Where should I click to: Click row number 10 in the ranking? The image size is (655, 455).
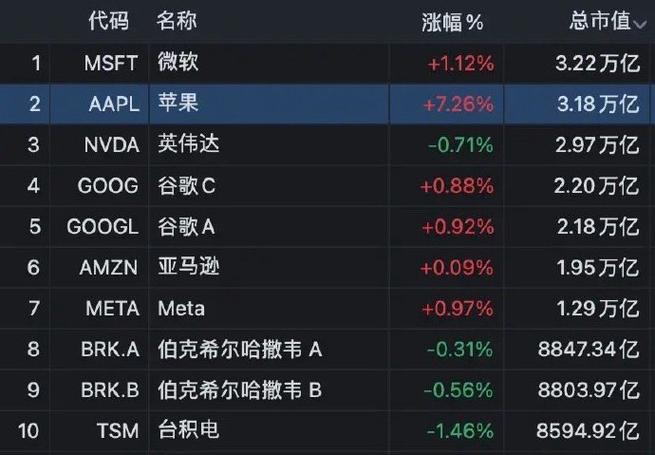point(28,431)
